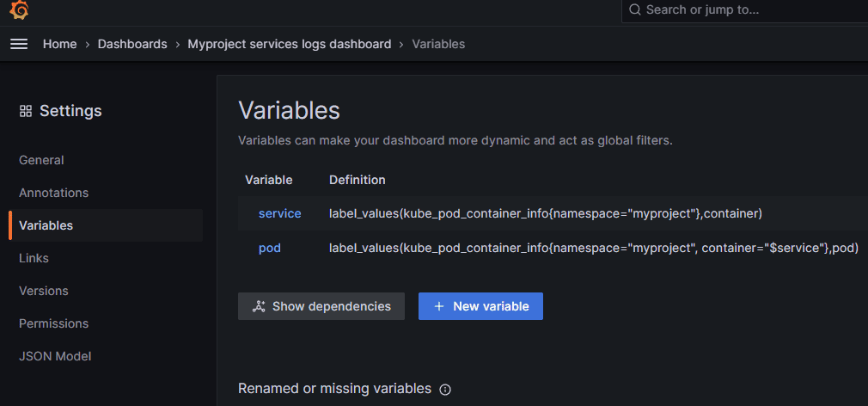Click the Dashboards breadcrumb link
Viewport: 868px width, 406px height.
pyautogui.click(x=132, y=44)
